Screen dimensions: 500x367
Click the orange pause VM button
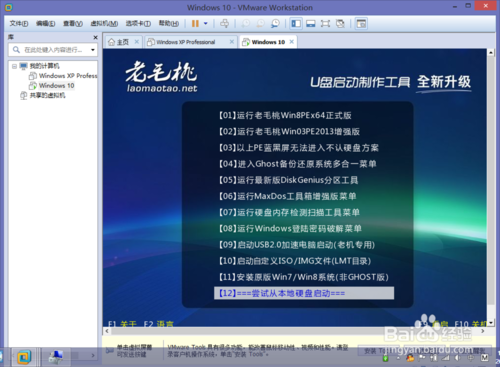click(x=195, y=23)
